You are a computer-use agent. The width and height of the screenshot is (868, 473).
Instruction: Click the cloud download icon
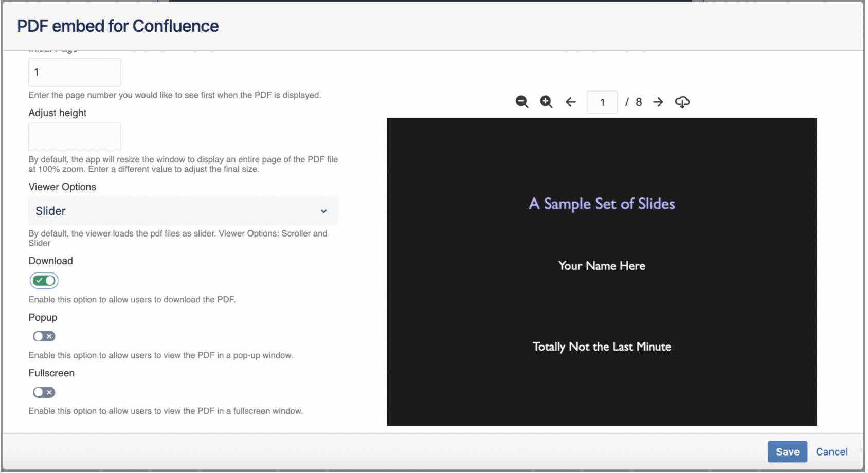pos(682,102)
